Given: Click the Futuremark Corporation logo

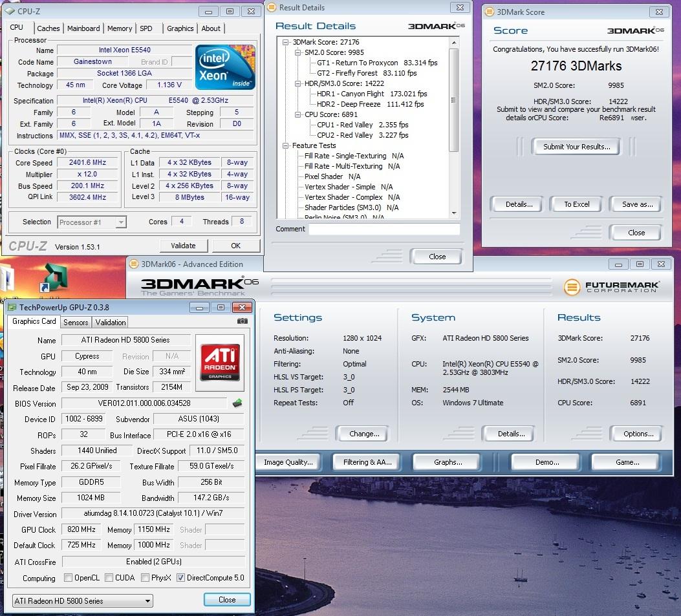Looking at the screenshot, I should 611,287.
